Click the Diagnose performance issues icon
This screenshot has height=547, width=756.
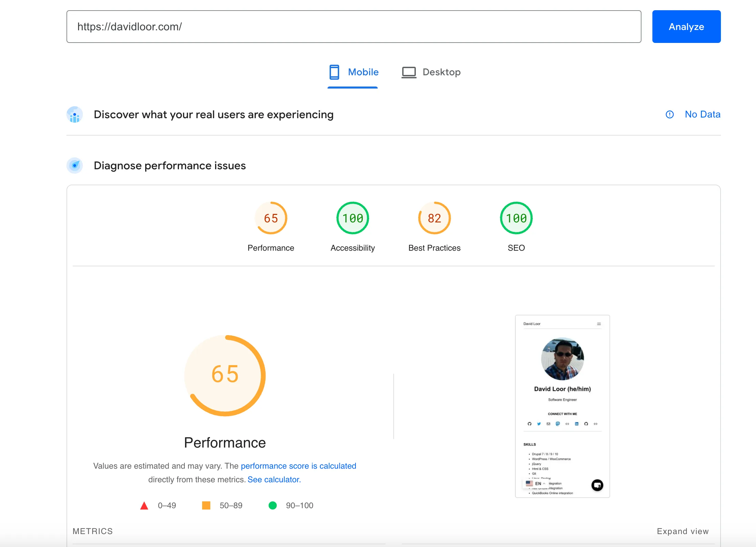75,166
